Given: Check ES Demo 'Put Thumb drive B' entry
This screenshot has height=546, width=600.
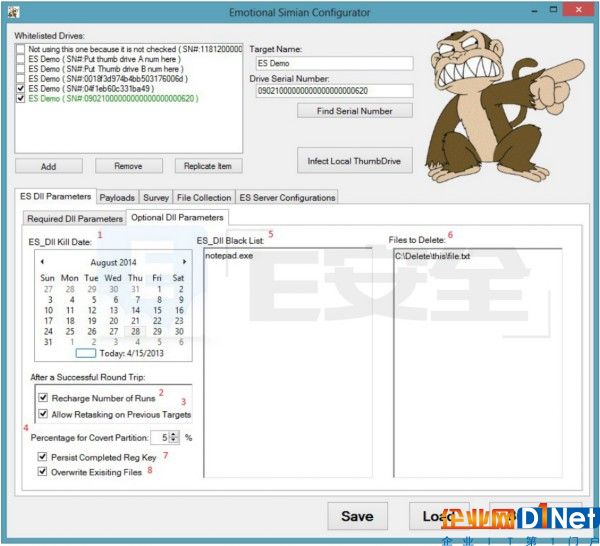Looking at the screenshot, I should pyautogui.click(x=21, y=69).
